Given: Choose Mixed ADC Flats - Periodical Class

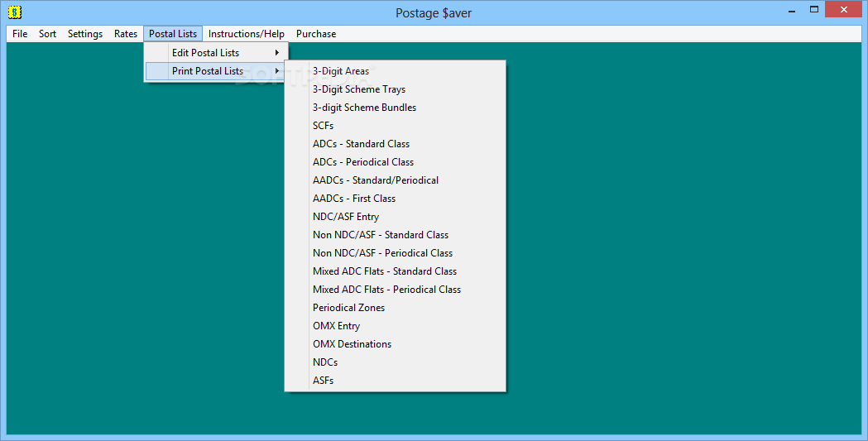Looking at the screenshot, I should pyautogui.click(x=396, y=290).
